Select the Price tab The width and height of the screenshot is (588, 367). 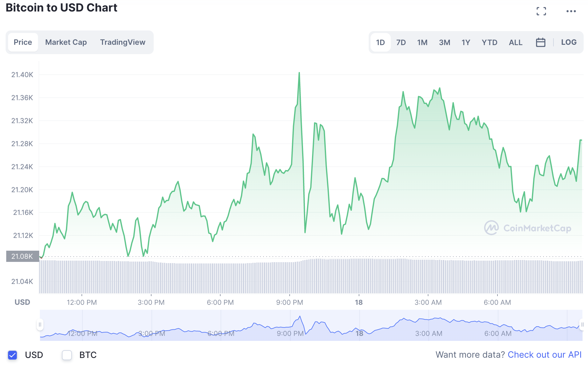(x=23, y=42)
